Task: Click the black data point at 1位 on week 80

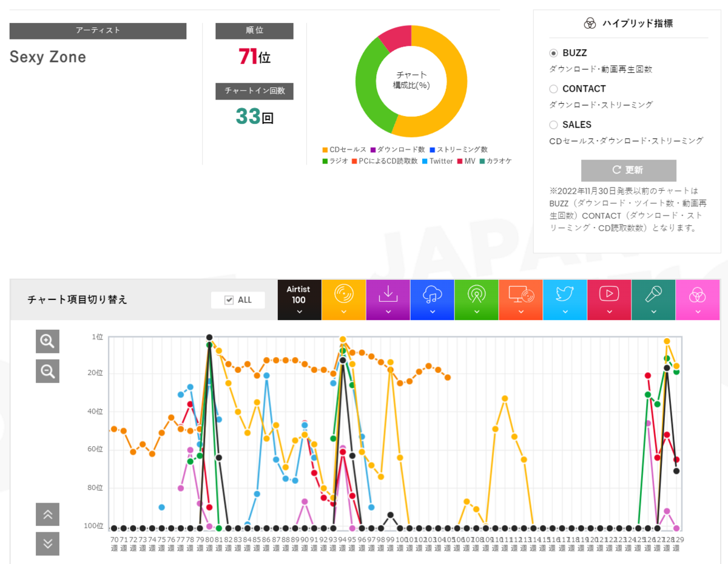Action: (x=209, y=337)
